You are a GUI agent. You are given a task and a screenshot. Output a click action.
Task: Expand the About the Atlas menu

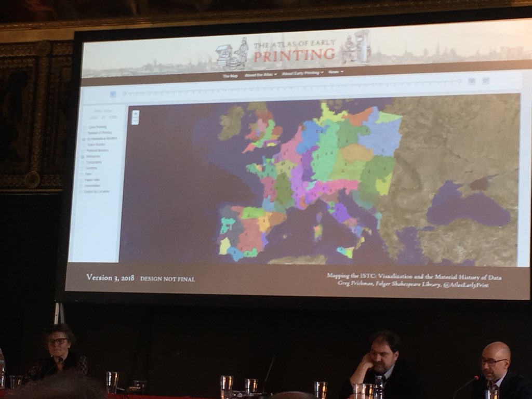[261, 74]
